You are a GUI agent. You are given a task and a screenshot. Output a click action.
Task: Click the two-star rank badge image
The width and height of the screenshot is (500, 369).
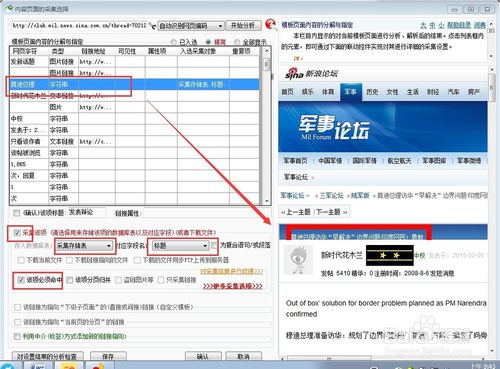click(x=389, y=255)
